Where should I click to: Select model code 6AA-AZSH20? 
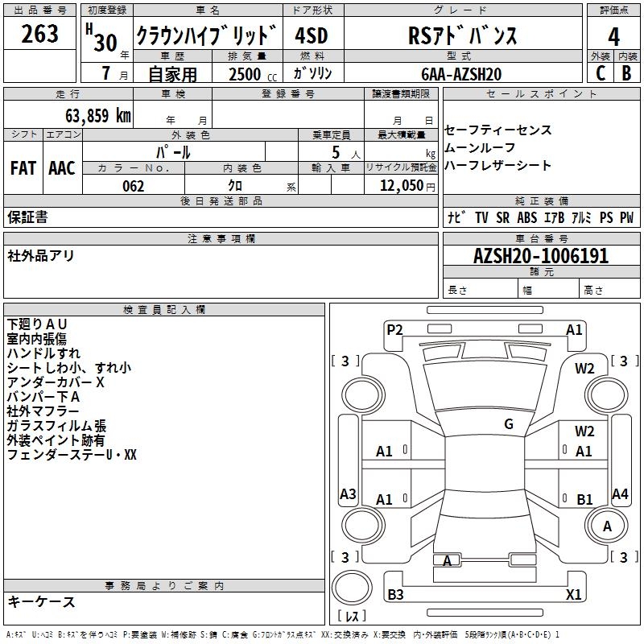point(461,74)
